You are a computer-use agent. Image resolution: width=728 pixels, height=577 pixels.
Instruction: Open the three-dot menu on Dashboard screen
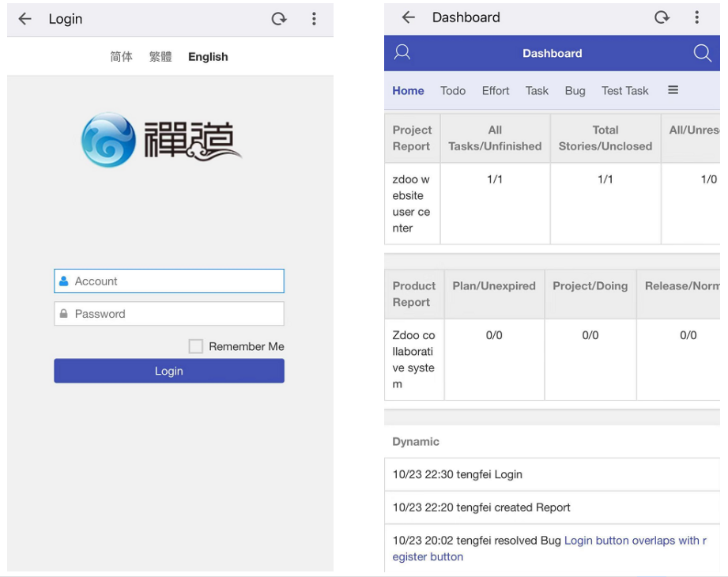696,17
